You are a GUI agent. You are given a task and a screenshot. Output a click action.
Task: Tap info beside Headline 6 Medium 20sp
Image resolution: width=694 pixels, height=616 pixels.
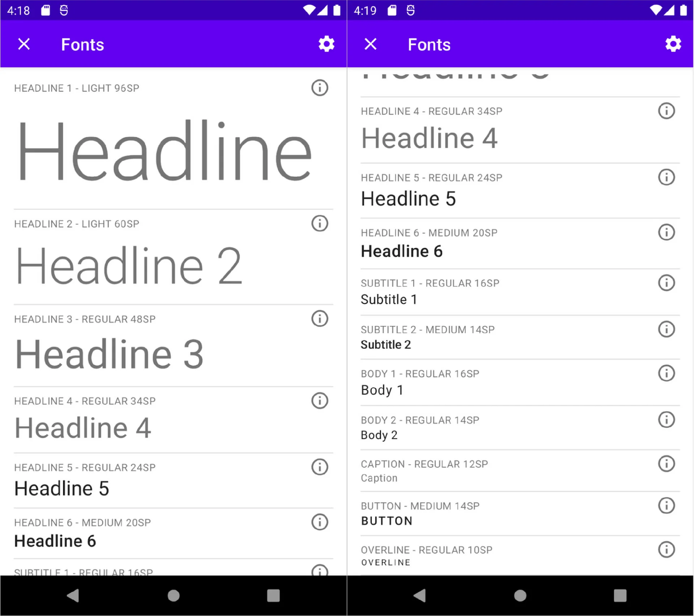(320, 522)
